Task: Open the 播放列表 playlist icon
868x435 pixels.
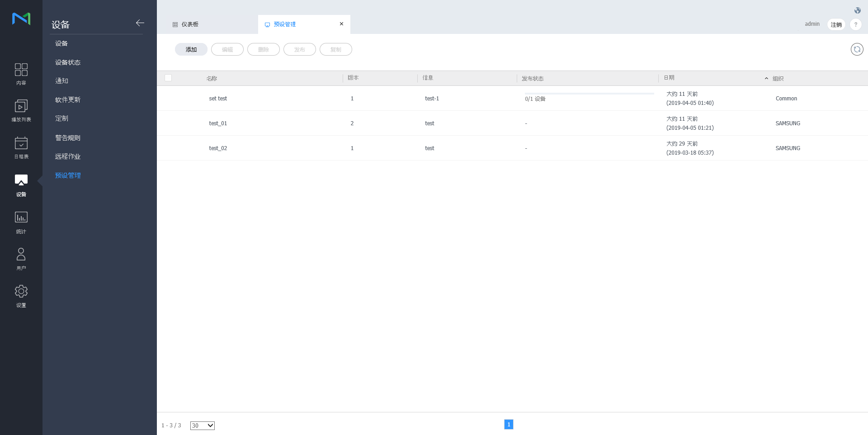Action: coord(21,110)
